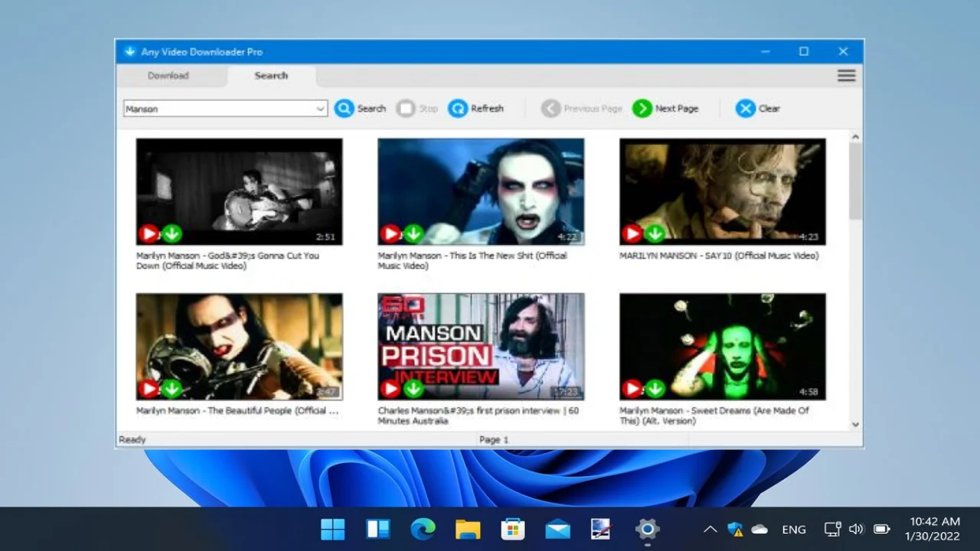Open The Beautiful People thumbnail

(x=240, y=347)
